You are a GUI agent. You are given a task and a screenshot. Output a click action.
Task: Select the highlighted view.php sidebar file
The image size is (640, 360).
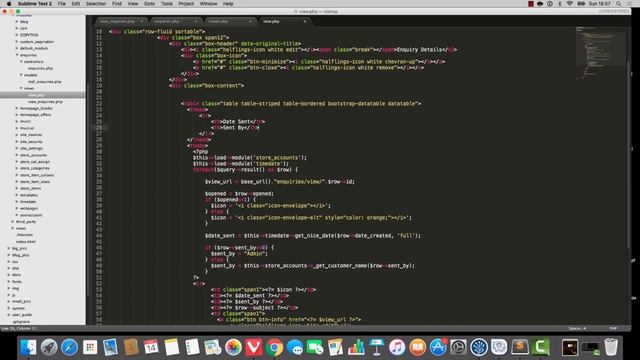click(43, 95)
